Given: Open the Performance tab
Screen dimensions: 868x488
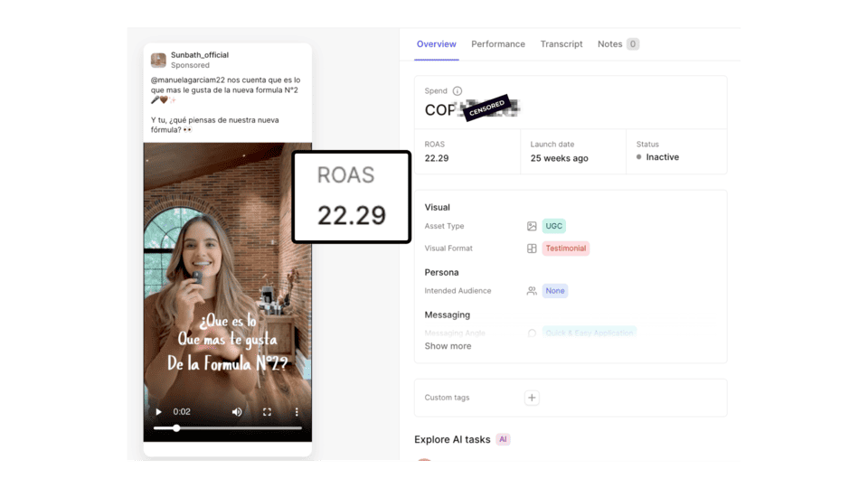Looking at the screenshot, I should (498, 43).
